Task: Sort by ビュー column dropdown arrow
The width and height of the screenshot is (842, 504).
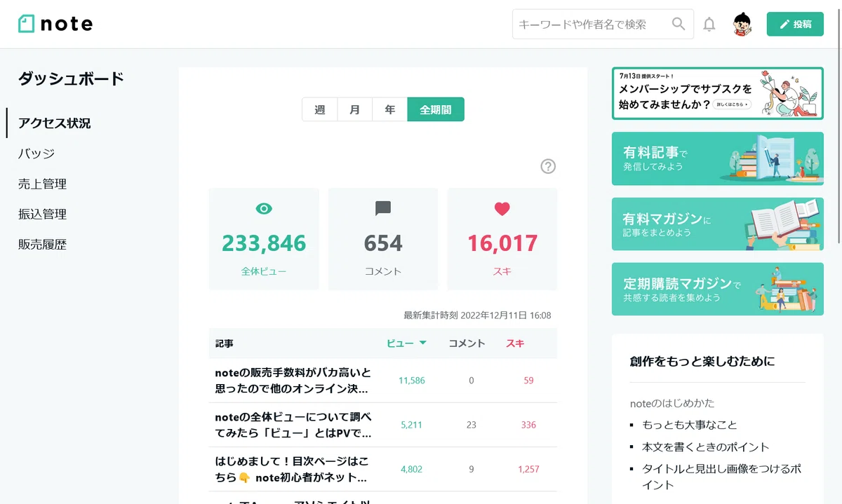Action: click(423, 343)
